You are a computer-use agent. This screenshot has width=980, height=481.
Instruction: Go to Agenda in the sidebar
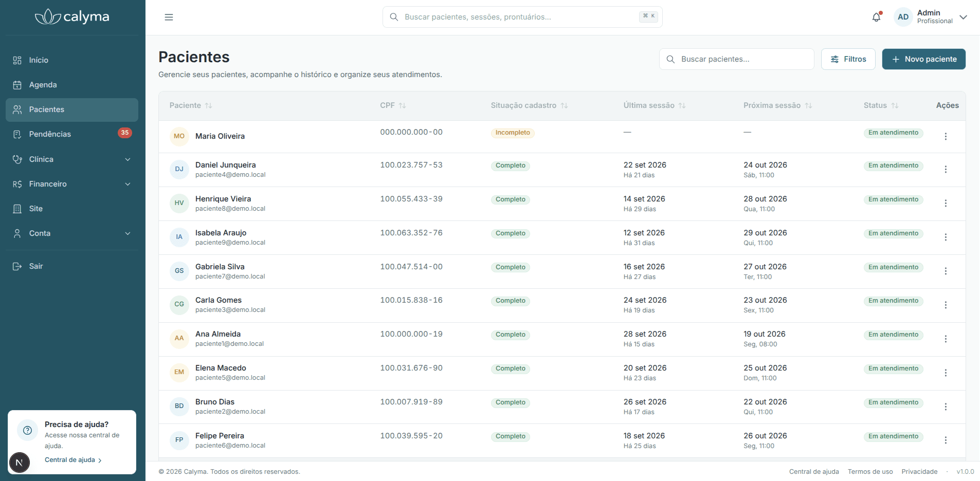pyautogui.click(x=72, y=85)
